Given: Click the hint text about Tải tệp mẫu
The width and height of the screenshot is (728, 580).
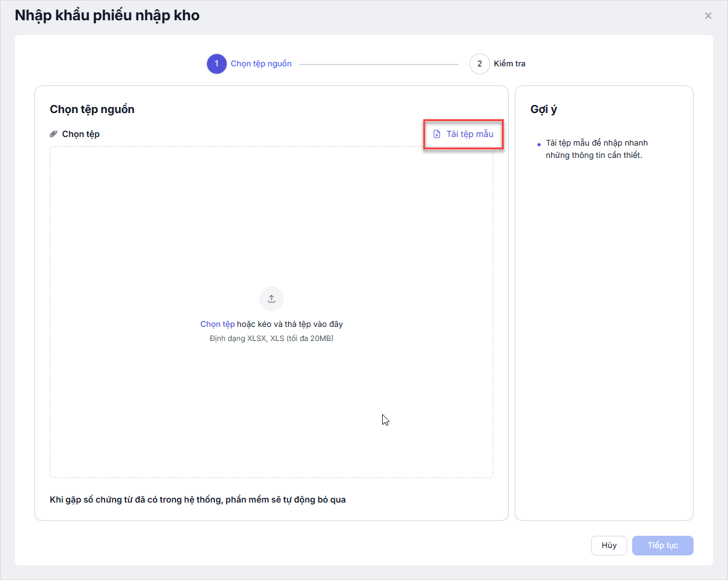Looking at the screenshot, I should point(596,149).
